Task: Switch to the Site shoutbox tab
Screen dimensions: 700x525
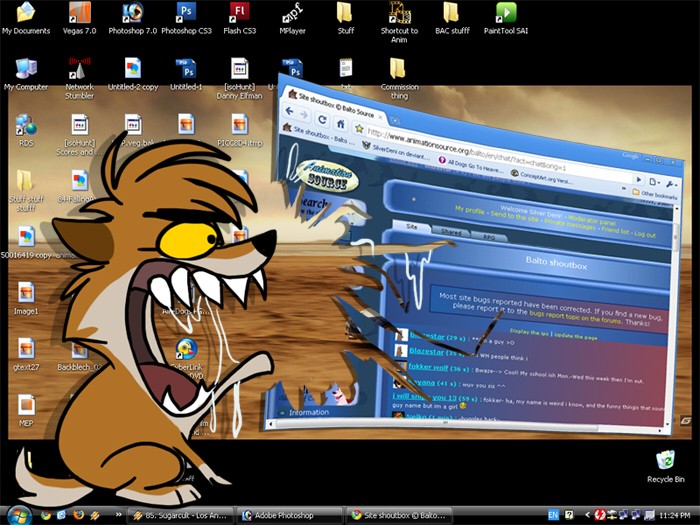Action: [412, 226]
